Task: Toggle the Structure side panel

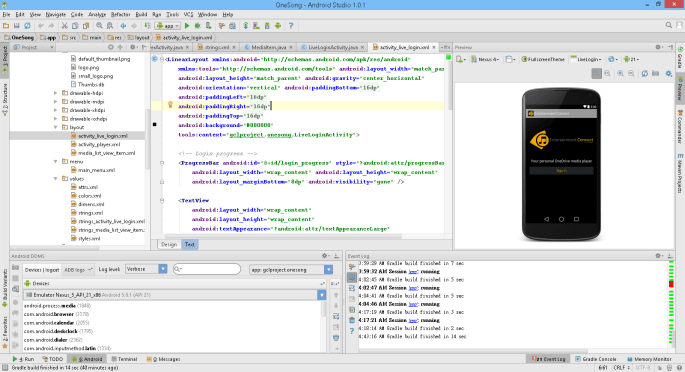Action: point(5,100)
